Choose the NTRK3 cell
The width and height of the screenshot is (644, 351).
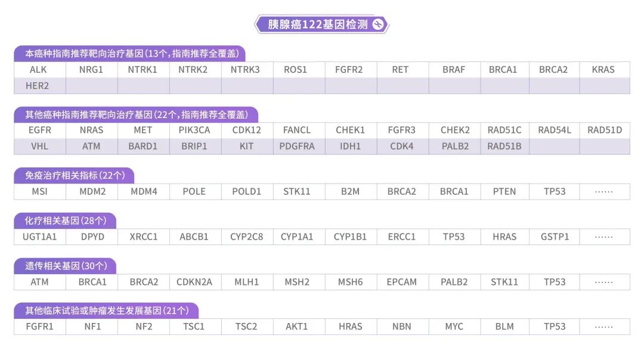[247, 70]
